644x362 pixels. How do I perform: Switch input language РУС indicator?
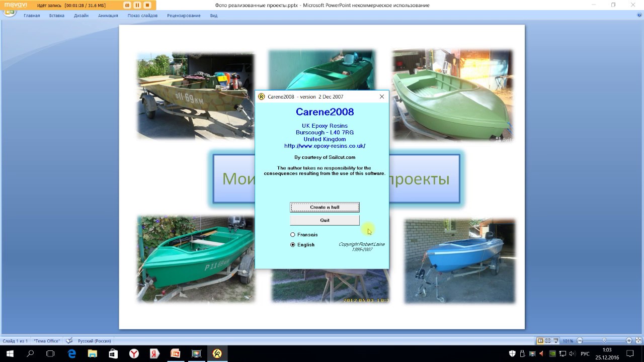click(585, 353)
